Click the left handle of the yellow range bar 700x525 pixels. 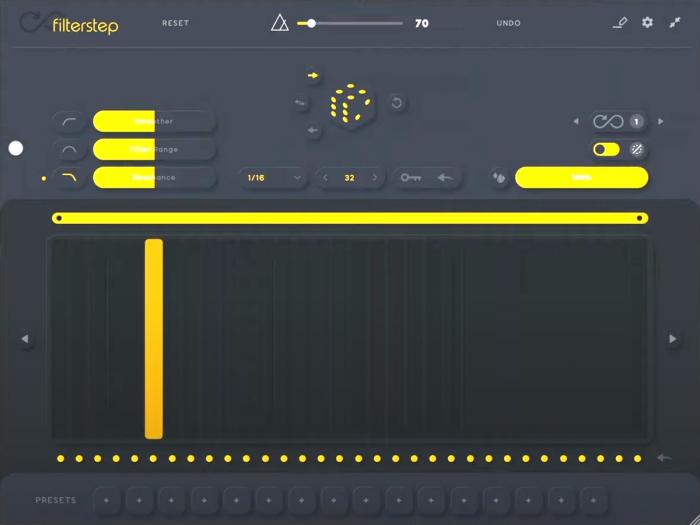click(x=59, y=218)
